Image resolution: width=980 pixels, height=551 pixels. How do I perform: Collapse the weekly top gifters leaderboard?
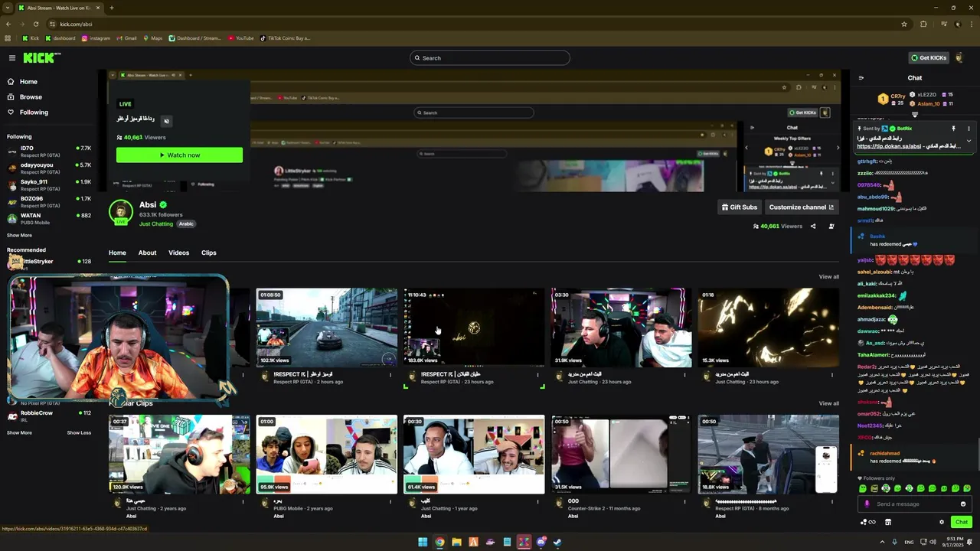click(x=914, y=115)
